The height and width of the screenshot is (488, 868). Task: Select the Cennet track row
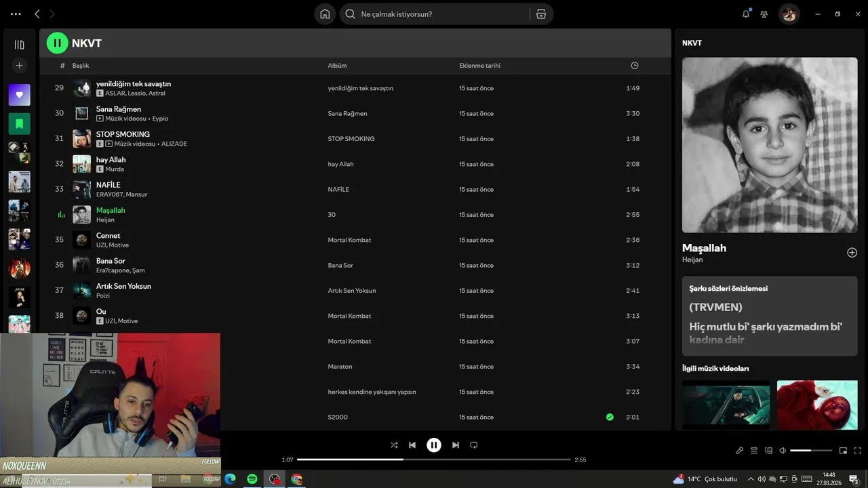point(355,240)
